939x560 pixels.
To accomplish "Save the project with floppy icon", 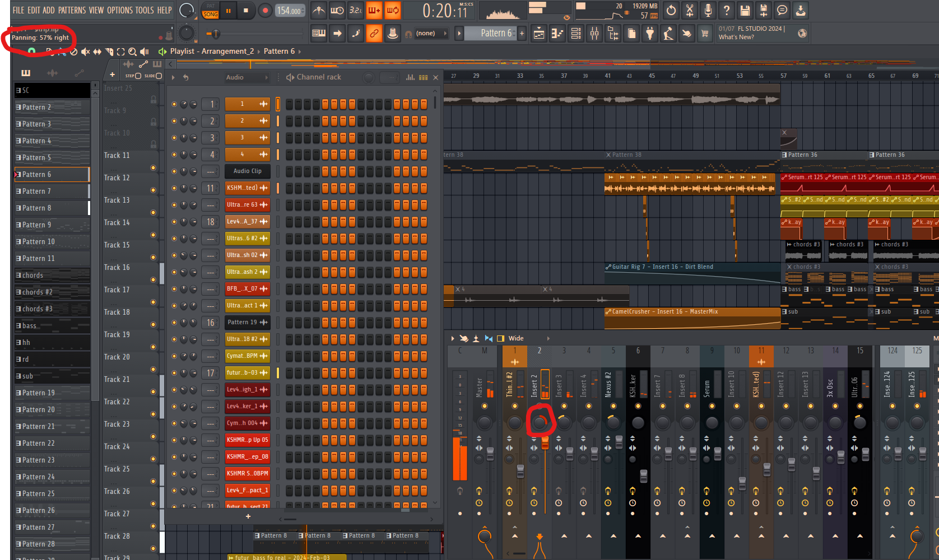I will tap(745, 10).
